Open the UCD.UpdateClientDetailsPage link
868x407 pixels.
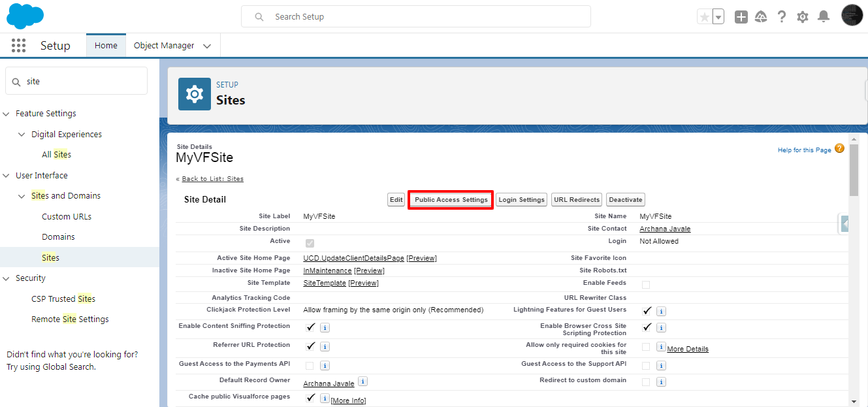[x=353, y=258]
